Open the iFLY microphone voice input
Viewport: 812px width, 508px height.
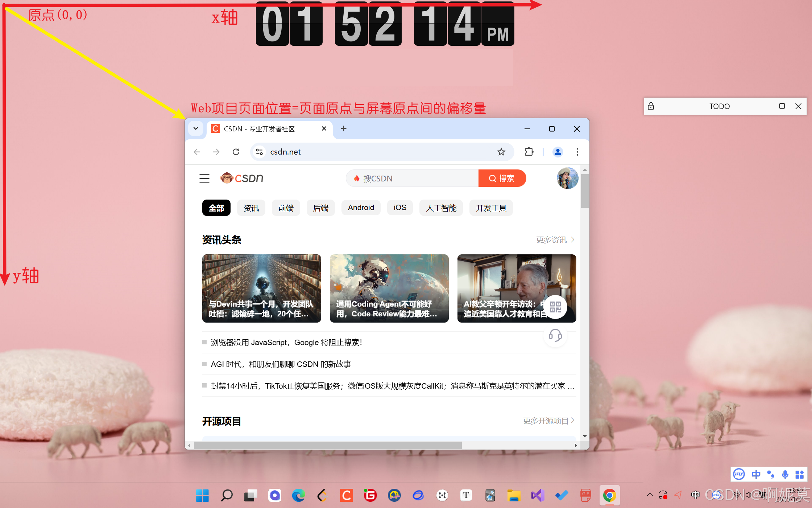tap(785, 474)
